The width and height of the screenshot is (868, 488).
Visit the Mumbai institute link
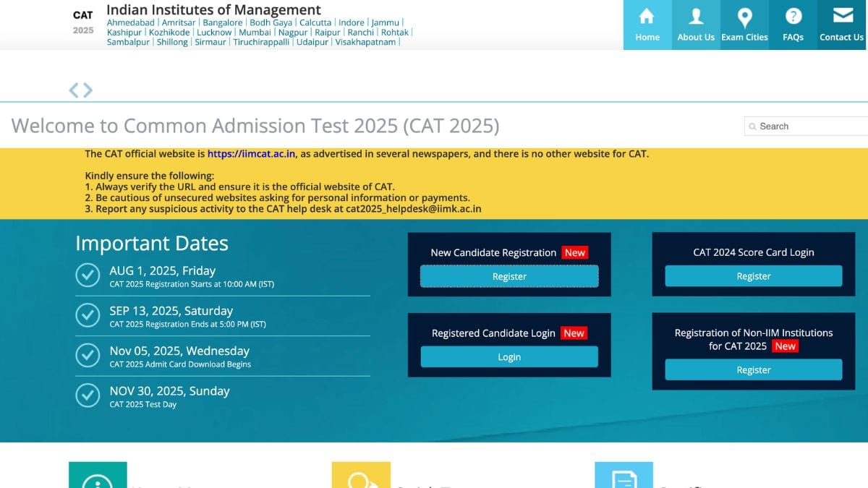pos(255,33)
